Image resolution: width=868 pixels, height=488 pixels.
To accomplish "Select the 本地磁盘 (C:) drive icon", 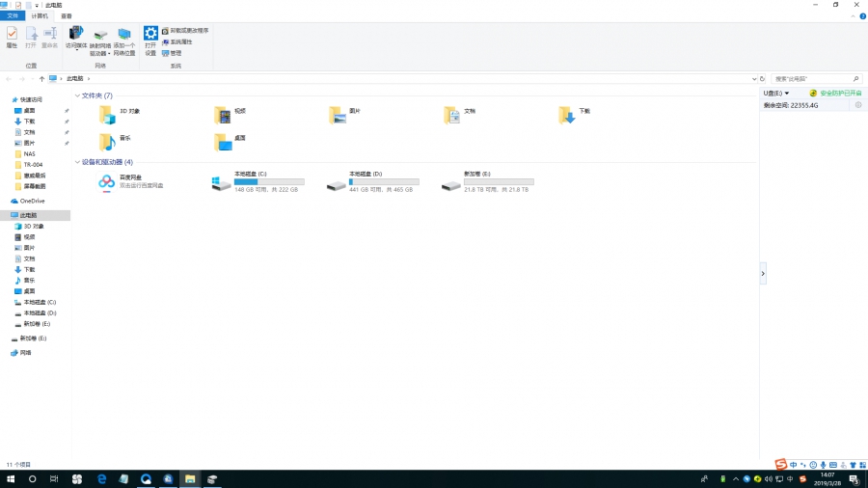I will 221,182.
